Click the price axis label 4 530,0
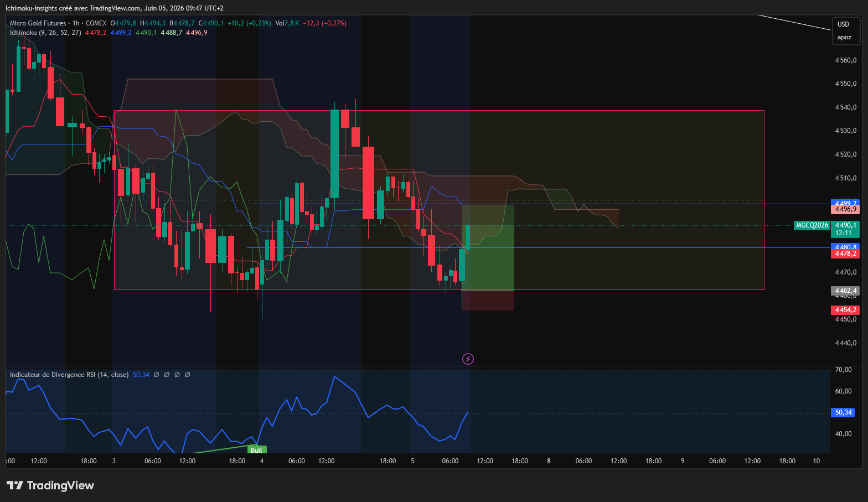868x502 pixels. [x=846, y=131]
